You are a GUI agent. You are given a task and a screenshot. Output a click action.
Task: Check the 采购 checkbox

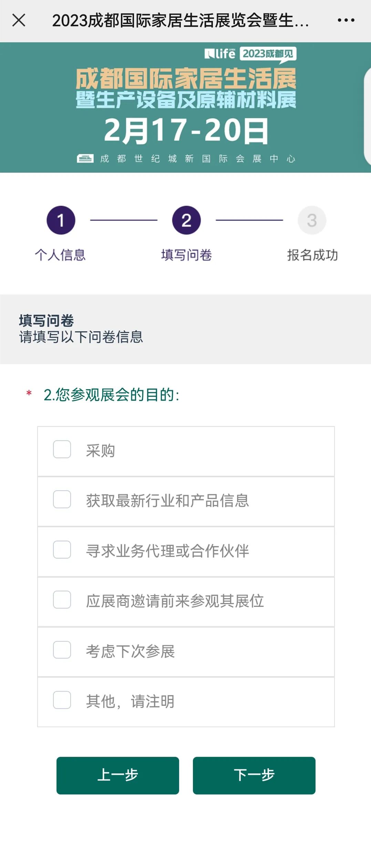tap(62, 449)
